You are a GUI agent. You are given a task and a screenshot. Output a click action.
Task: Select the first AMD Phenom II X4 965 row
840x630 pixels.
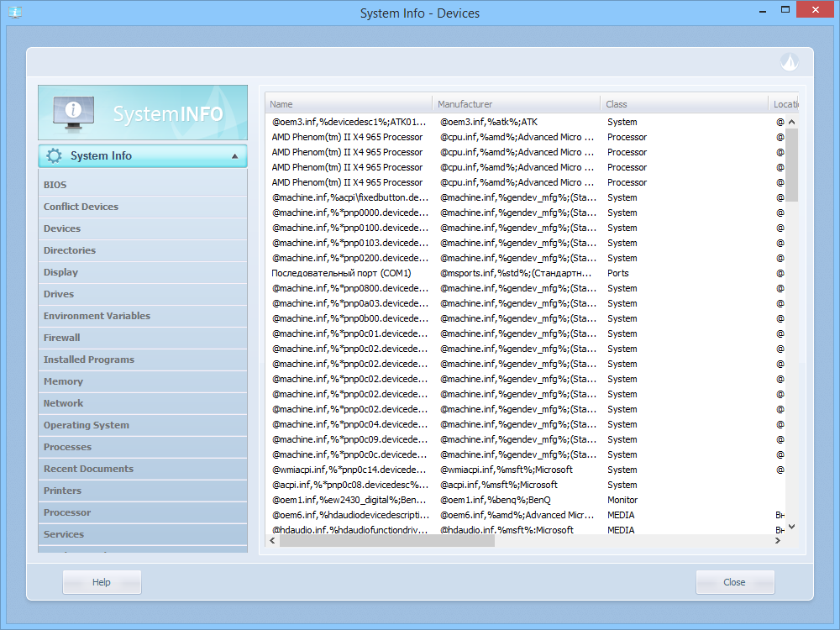coord(525,137)
